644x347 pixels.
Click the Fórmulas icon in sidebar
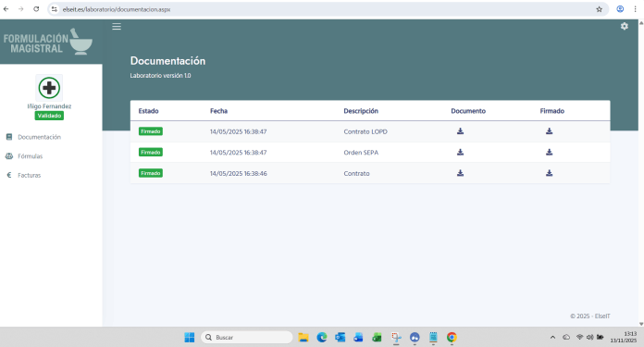(x=9, y=156)
